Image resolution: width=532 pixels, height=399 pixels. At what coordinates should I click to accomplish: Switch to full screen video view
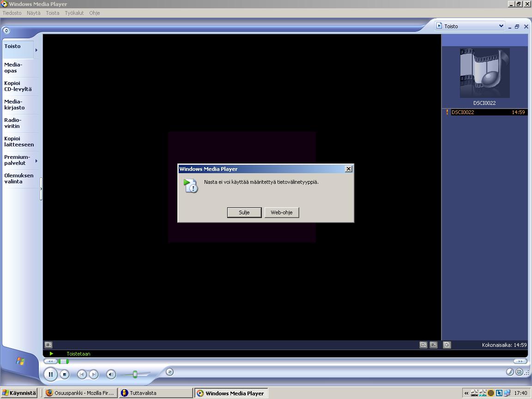tap(433, 345)
